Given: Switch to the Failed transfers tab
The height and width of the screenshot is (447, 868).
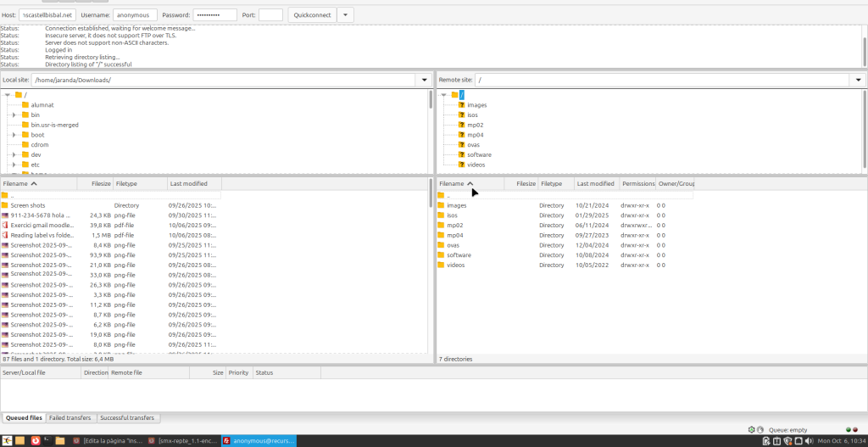Looking at the screenshot, I should point(69,418).
